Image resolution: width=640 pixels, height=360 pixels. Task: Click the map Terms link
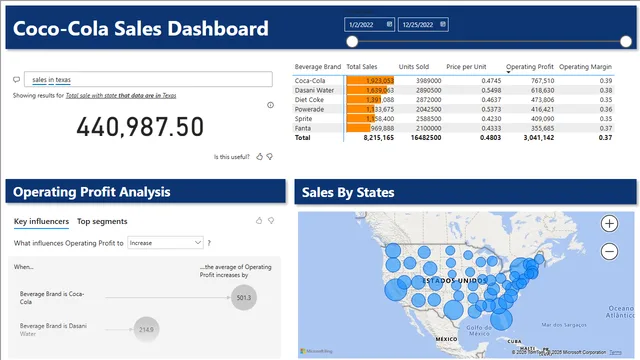pyautogui.click(x=615, y=352)
